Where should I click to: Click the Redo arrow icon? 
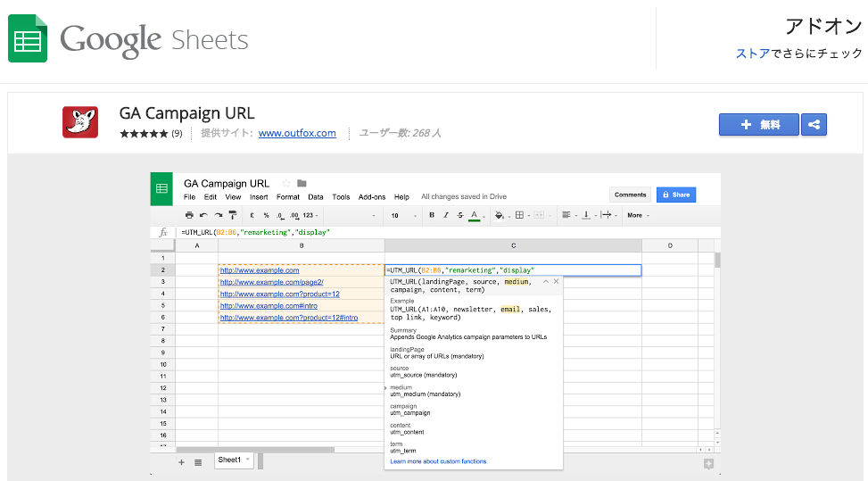coord(218,215)
